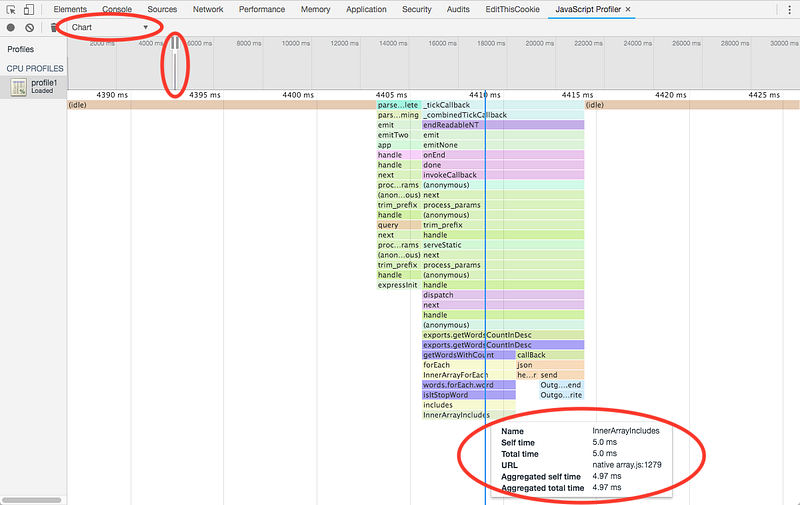Switch to the Elements tab
The image size is (800, 505).
70,9
